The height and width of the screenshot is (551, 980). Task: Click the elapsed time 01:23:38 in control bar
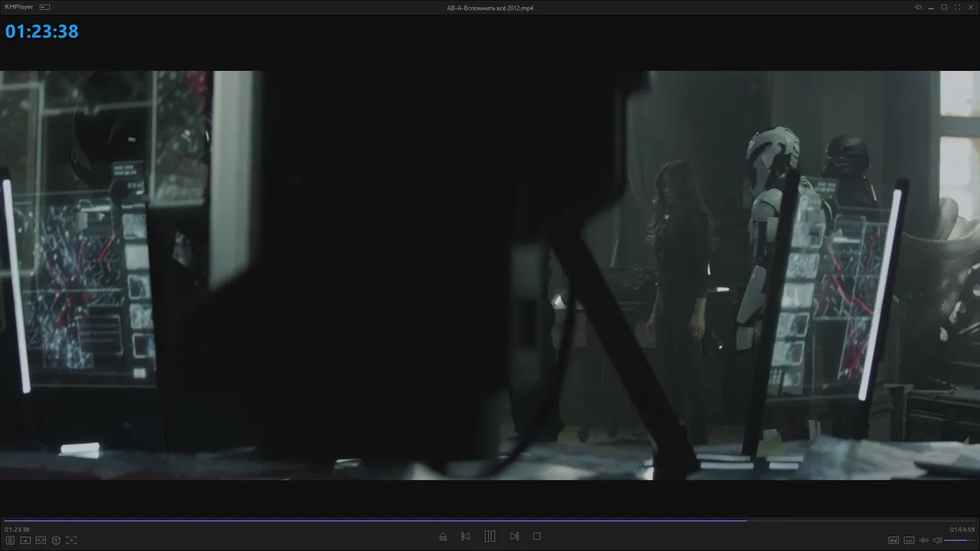coord(17,530)
